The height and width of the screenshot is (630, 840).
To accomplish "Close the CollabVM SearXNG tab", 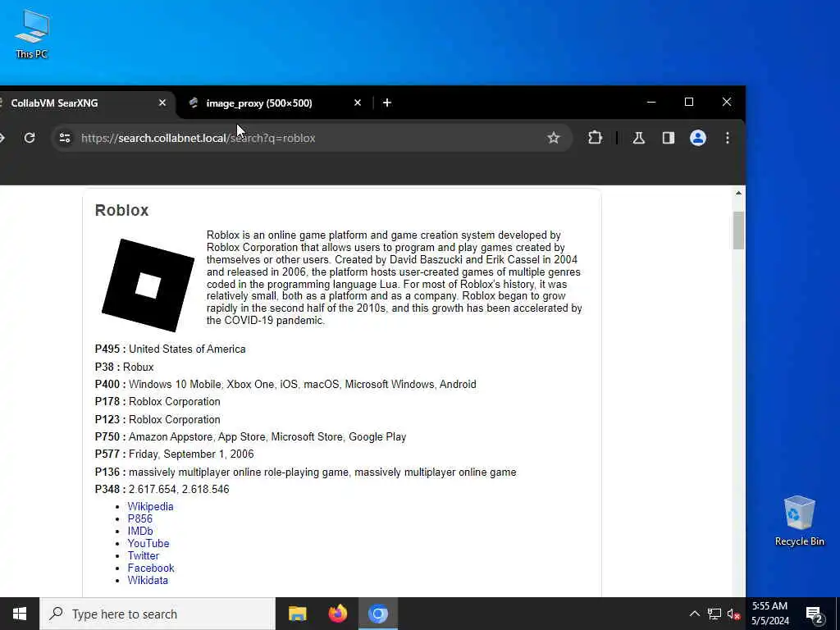I will [162, 103].
